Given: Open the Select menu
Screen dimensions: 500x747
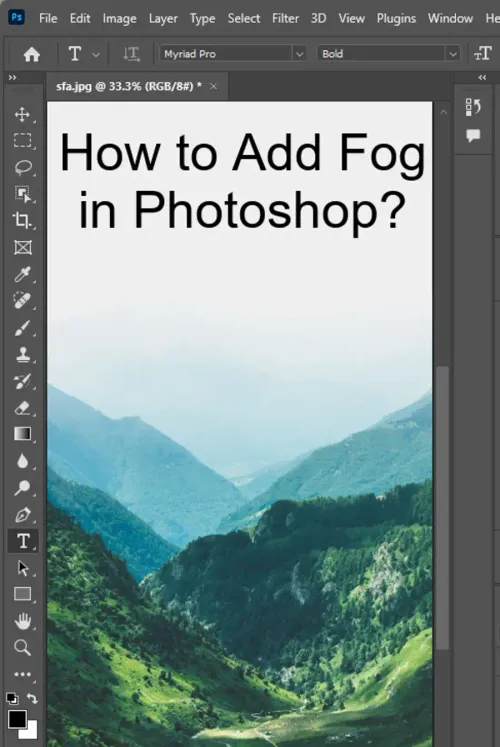Looking at the screenshot, I should (244, 18).
